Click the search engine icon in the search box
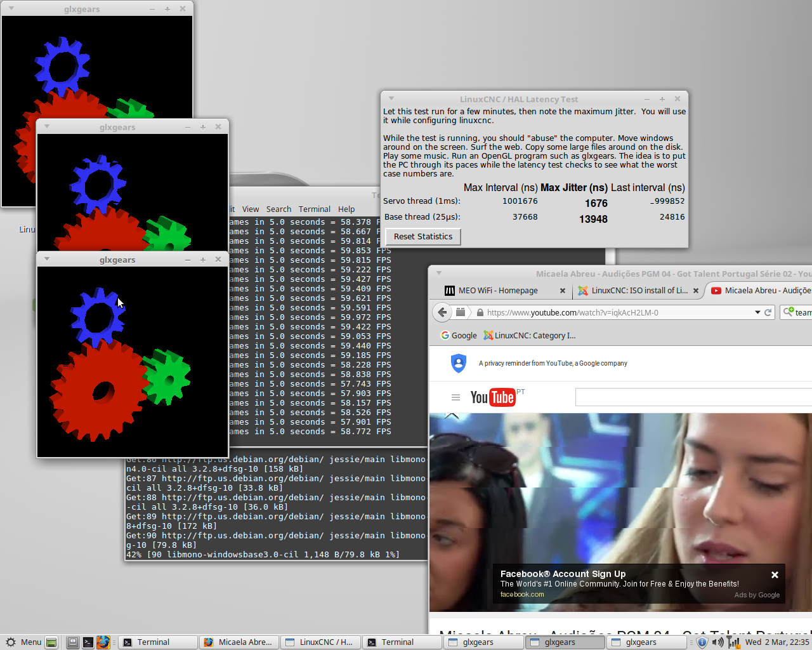Viewport: 812px width, 650px height. click(789, 312)
